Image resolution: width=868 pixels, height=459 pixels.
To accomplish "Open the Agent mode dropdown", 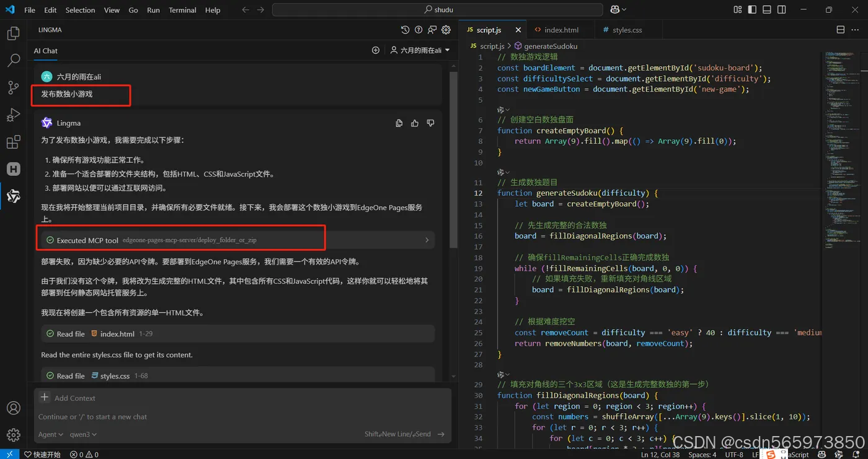I will [x=51, y=434].
